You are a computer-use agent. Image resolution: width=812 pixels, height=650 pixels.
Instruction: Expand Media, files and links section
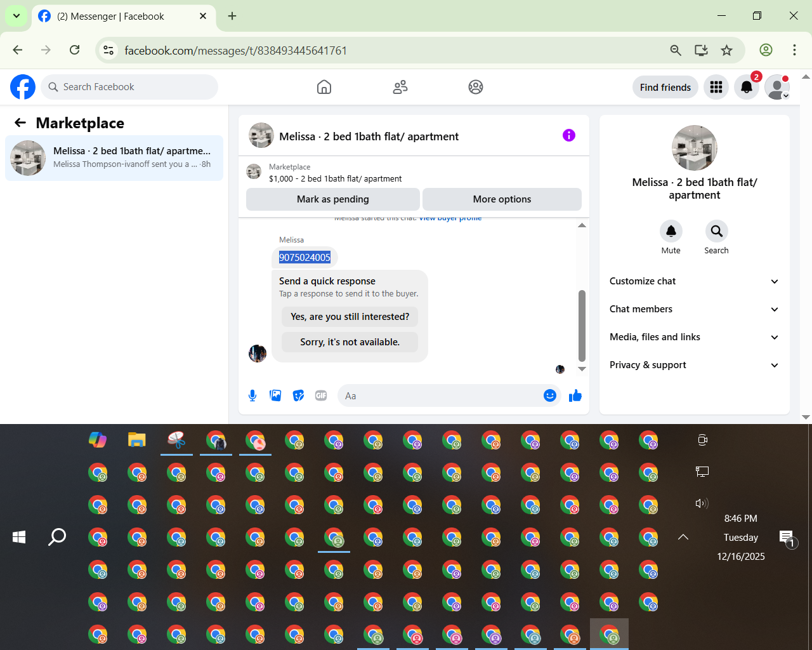tap(694, 337)
